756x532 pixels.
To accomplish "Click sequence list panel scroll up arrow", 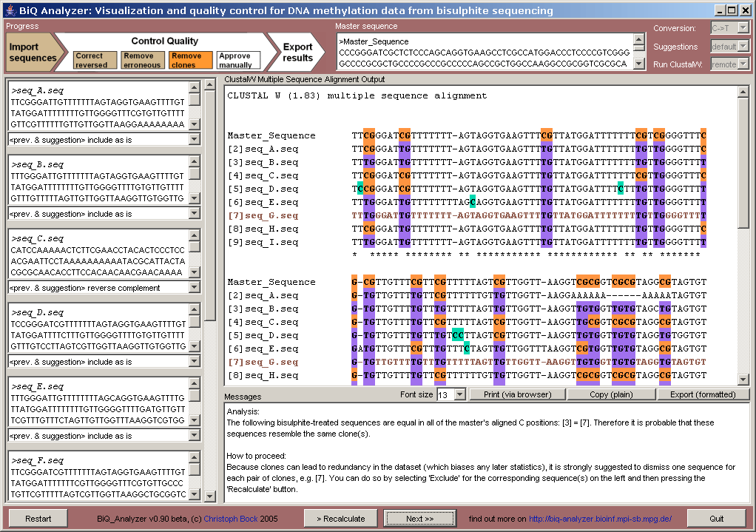I will point(210,85).
